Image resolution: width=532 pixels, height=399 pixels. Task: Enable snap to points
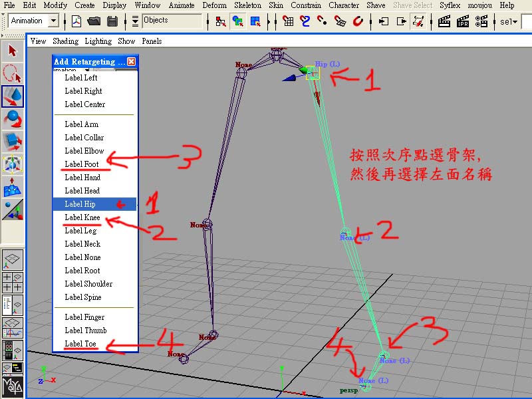(322, 21)
